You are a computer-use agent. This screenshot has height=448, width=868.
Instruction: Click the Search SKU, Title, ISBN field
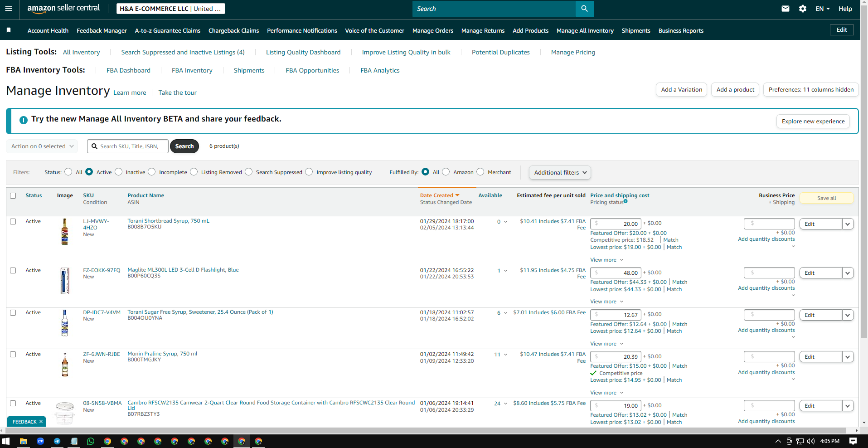coord(128,146)
